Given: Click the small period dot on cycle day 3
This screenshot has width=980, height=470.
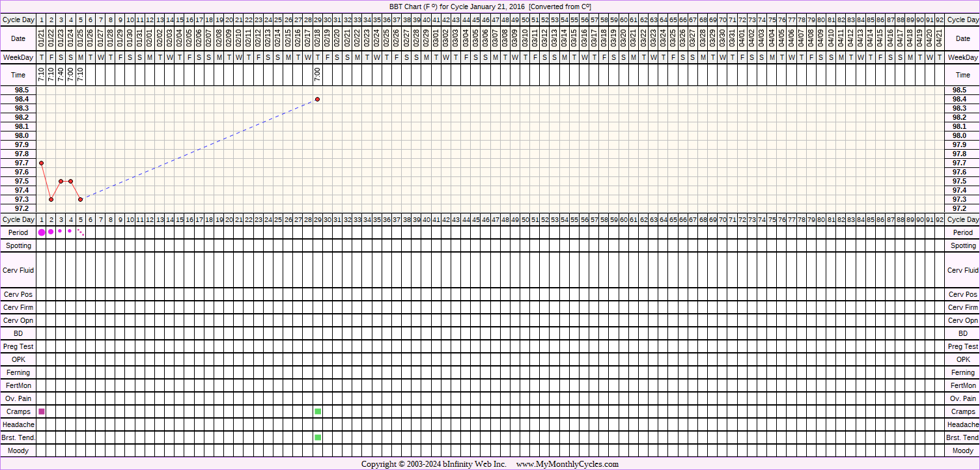Looking at the screenshot, I should [x=60, y=231].
